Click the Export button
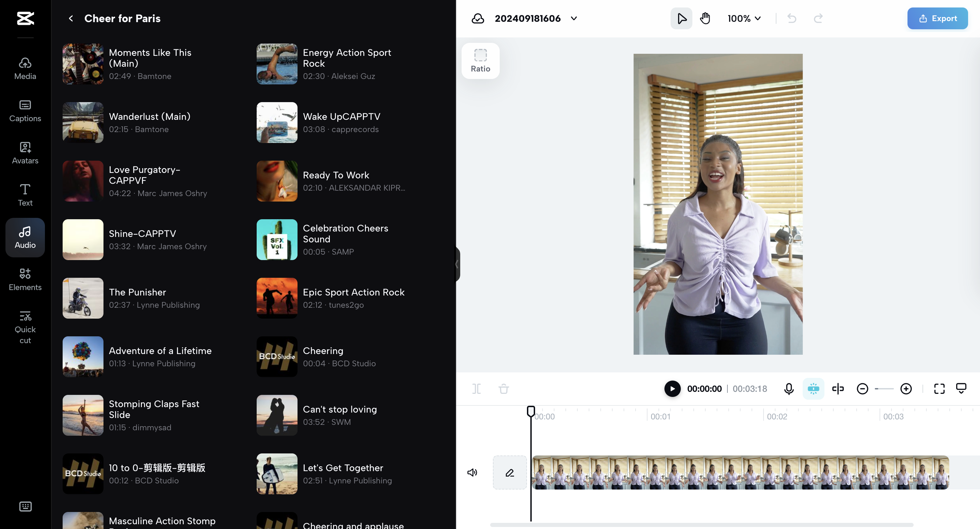 (937, 18)
